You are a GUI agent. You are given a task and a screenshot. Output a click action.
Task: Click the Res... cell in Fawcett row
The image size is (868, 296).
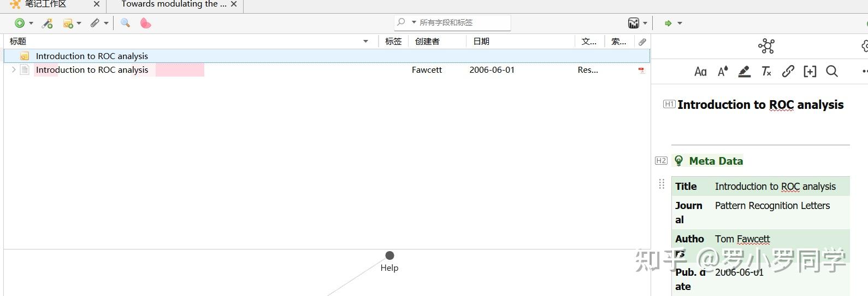coord(588,69)
